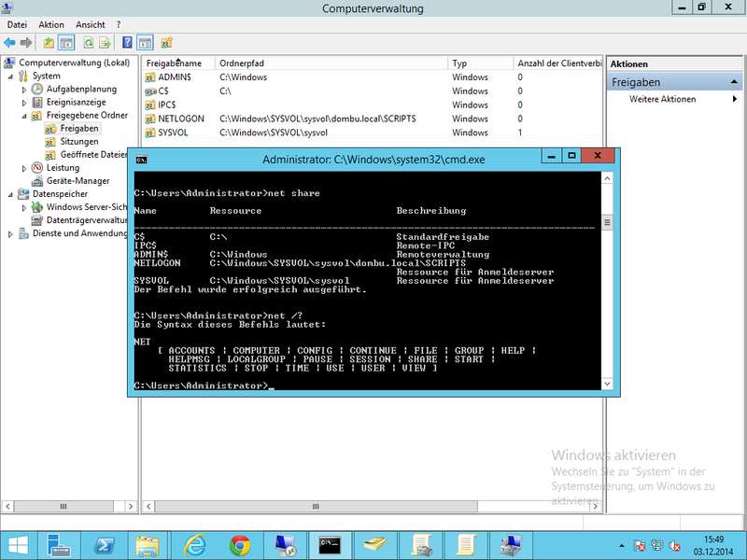The width and height of the screenshot is (747, 560).
Task: Click the Up one level toolbar icon
Action: [x=49, y=42]
